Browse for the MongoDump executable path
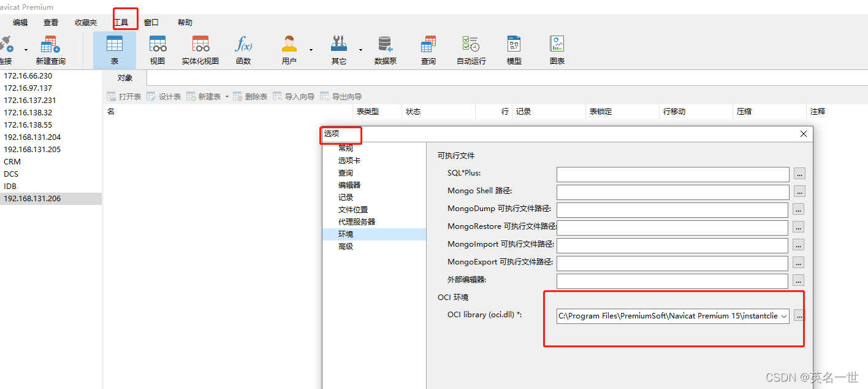 pos(798,209)
